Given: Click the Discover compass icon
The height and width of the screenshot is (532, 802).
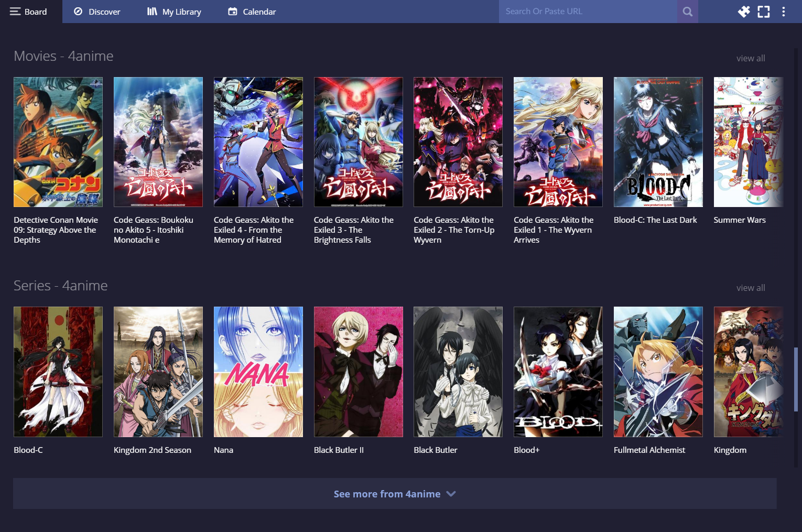Looking at the screenshot, I should 78,12.
